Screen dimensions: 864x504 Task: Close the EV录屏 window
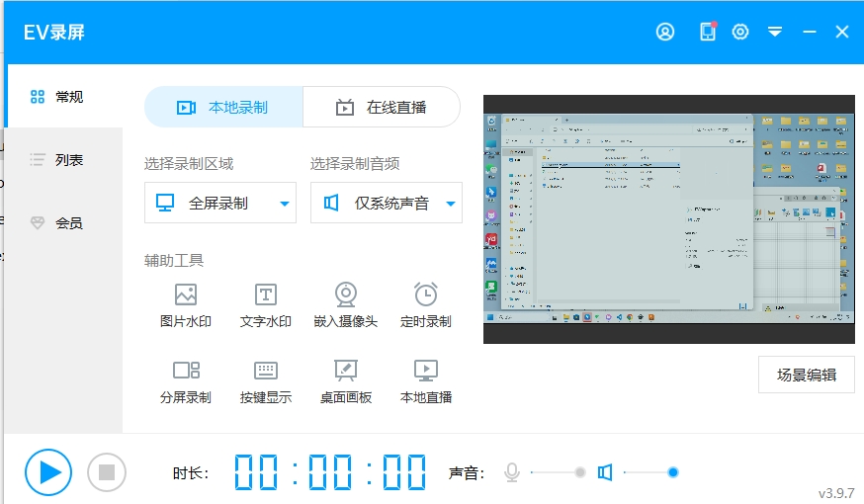[x=842, y=32]
